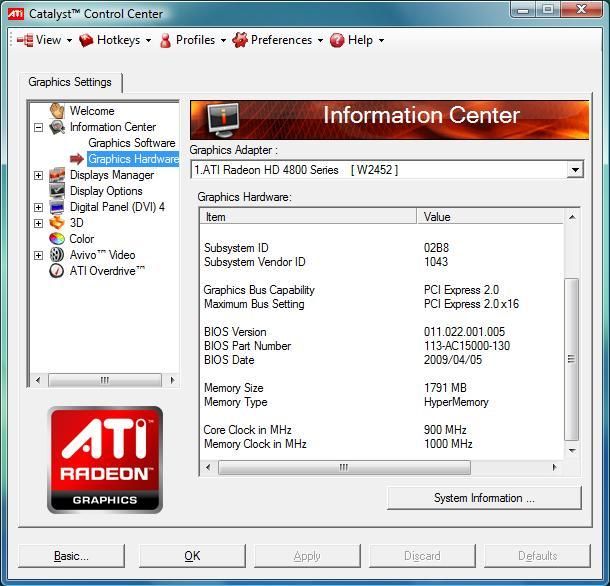Click hardware list vertical scrollbar thumb

point(571,359)
